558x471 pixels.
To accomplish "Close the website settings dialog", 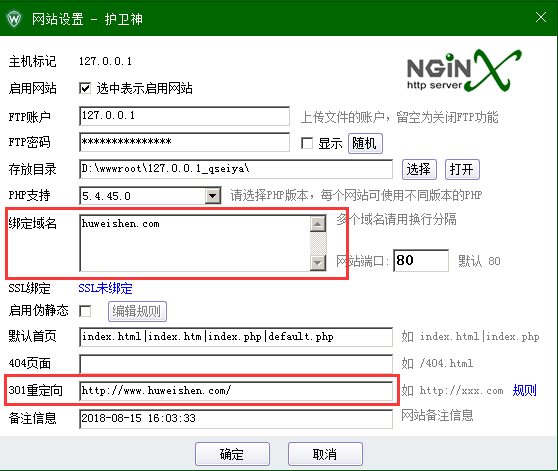I will click(541, 17).
